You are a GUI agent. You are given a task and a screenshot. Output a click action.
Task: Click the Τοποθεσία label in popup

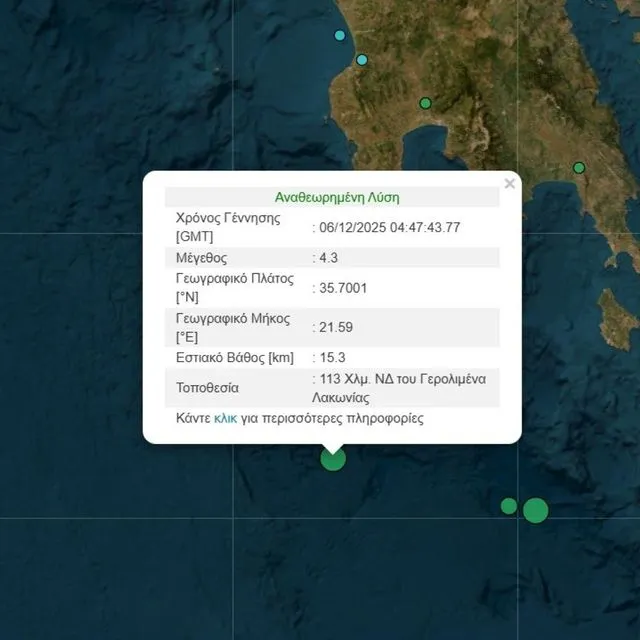pyautogui.click(x=207, y=387)
